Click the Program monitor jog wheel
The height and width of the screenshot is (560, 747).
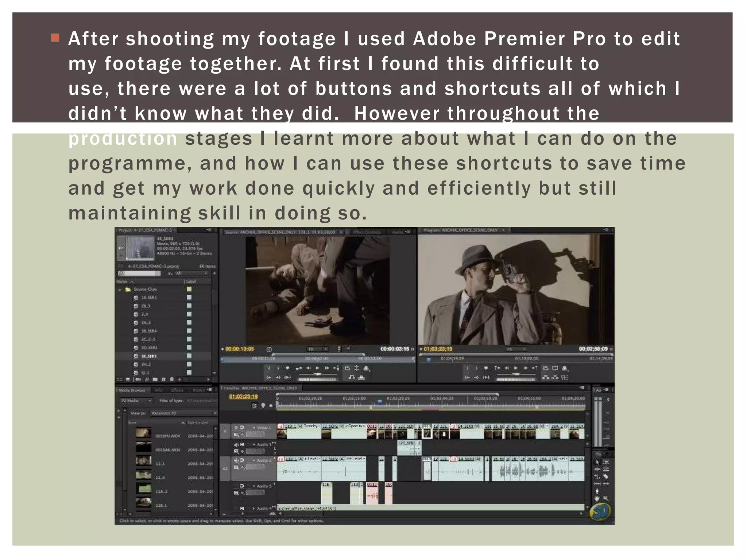516,380
